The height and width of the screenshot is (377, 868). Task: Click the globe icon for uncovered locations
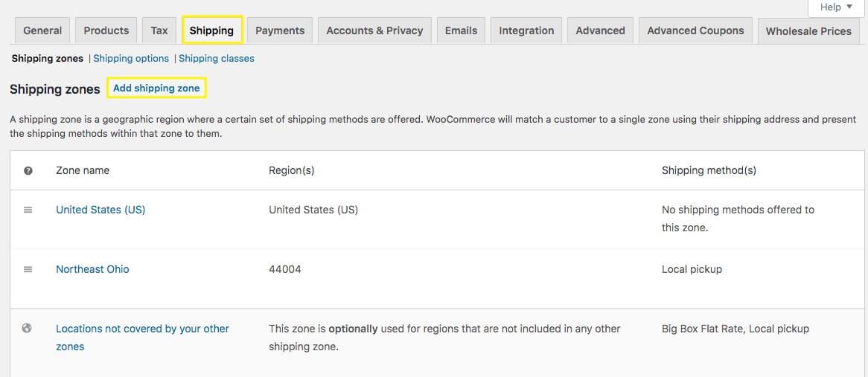(28, 329)
